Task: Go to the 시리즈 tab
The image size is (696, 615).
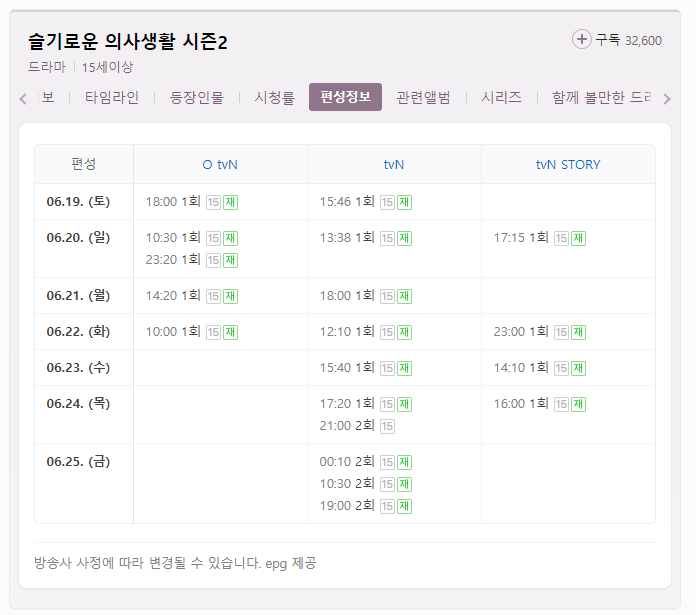Action: (502, 97)
